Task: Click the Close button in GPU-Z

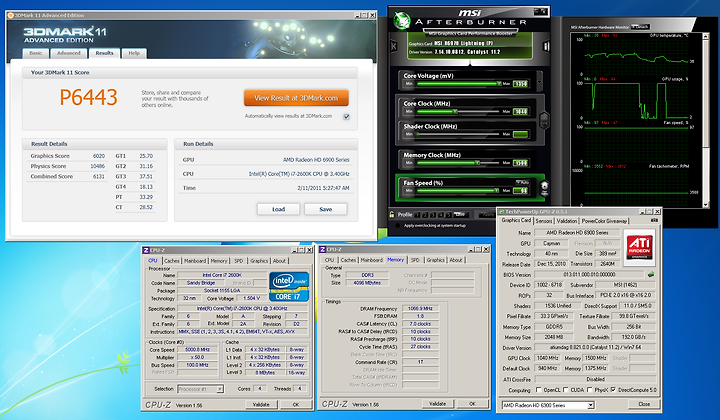Action: tap(644, 404)
